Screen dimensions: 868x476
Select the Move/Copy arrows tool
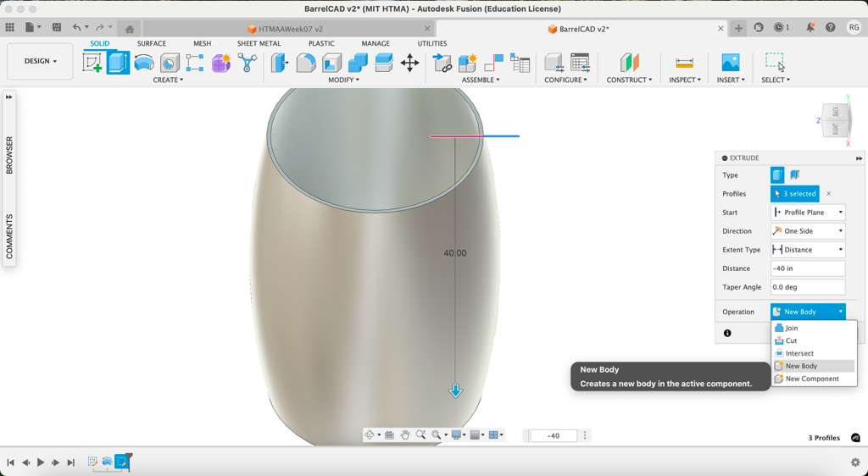click(409, 63)
